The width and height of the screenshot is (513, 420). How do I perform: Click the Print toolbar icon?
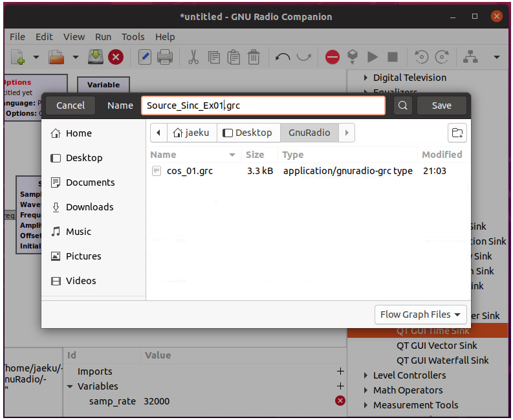pyautogui.click(x=165, y=57)
